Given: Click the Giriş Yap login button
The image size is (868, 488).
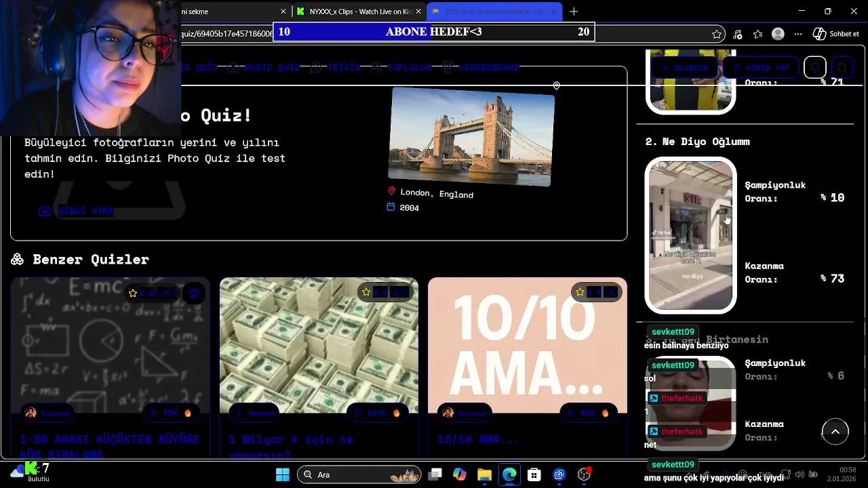Looking at the screenshot, I should coord(761,67).
